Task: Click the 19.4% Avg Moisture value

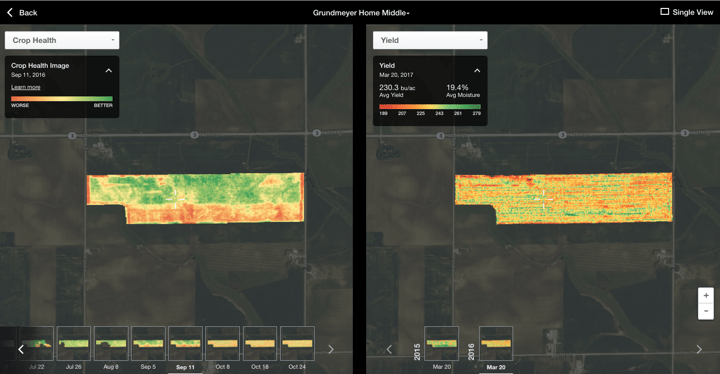Action: [x=457, y=87]
